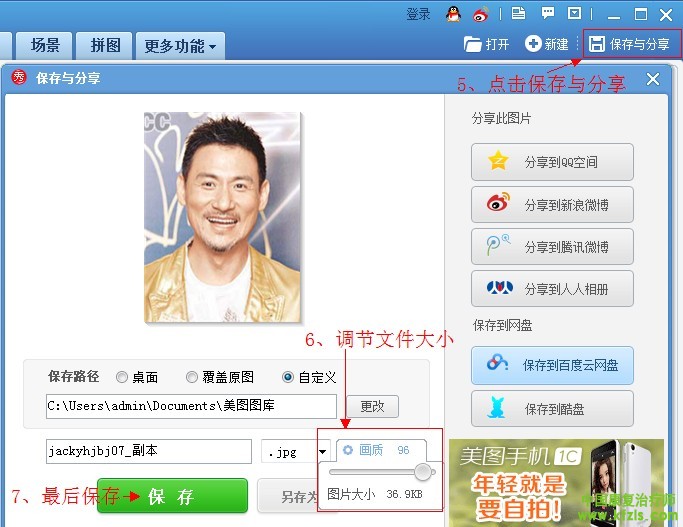
Task: Click the green 保存 button
Action: 171,496
